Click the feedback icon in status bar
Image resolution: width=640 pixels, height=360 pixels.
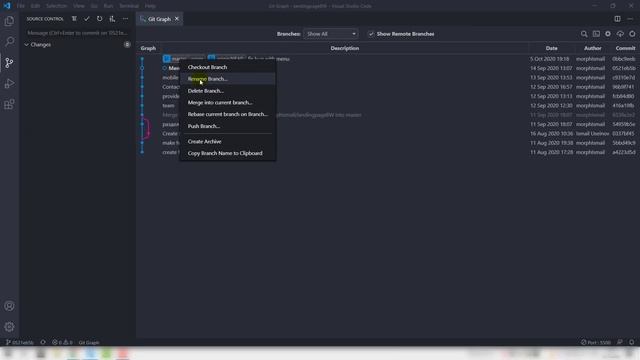620,342
